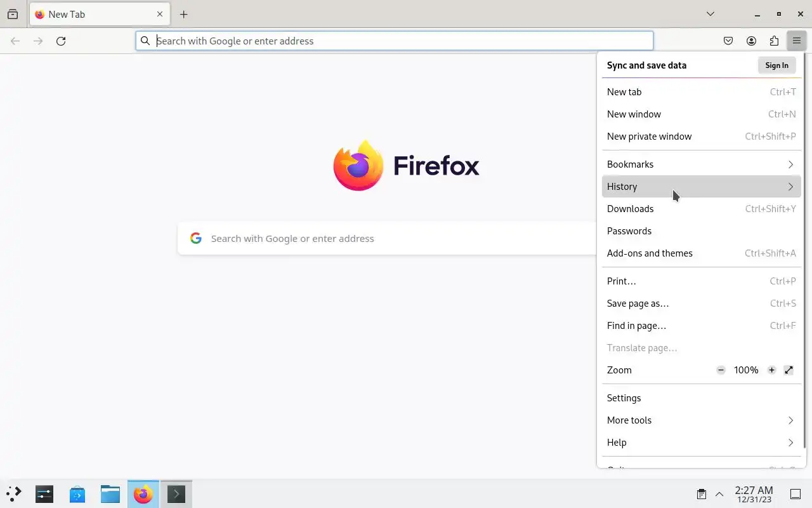Choose Find in page… entry
The height and width of the screenshot is (508, 812).
[x=702, y=326]
